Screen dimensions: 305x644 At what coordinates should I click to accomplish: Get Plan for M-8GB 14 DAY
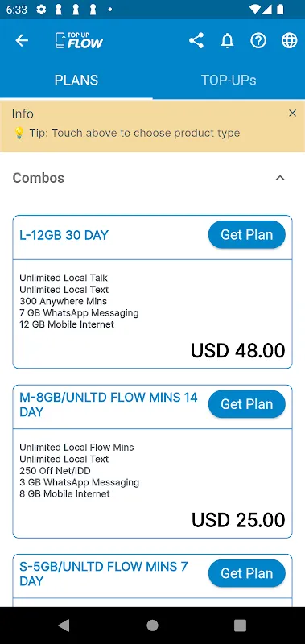(247, 404)
